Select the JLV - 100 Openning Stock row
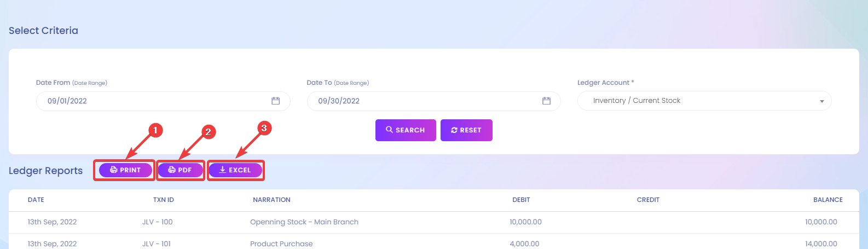The image size is (868, 249). click(x=434, y=222)
